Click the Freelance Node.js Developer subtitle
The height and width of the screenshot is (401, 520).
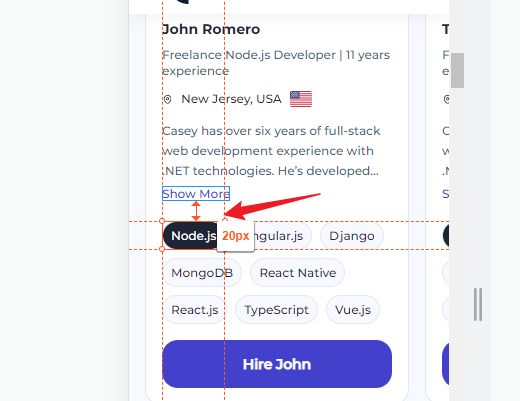tap(276, 63)
